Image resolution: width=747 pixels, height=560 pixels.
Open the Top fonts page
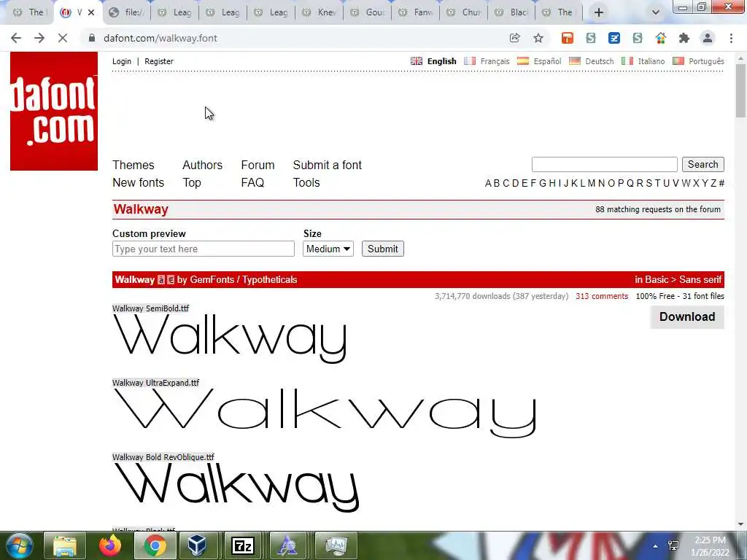192,183
